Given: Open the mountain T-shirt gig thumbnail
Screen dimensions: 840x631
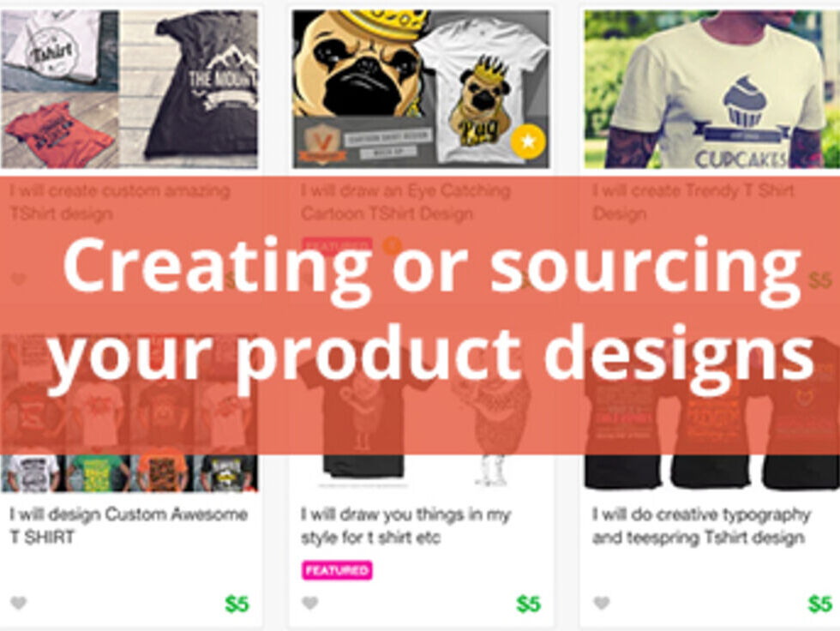Looking at the screenshot, I should click(129, 89).
